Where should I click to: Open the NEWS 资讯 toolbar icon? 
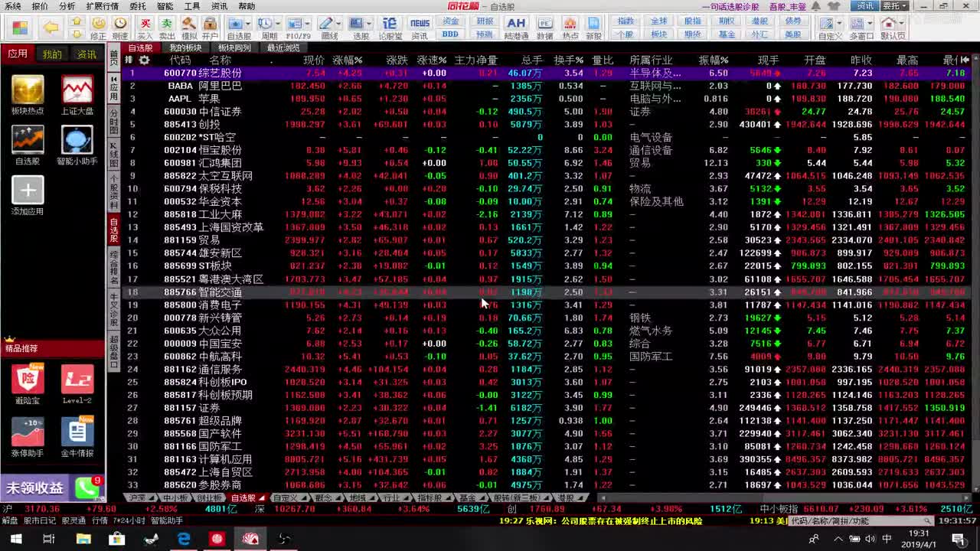pos(420,28)
